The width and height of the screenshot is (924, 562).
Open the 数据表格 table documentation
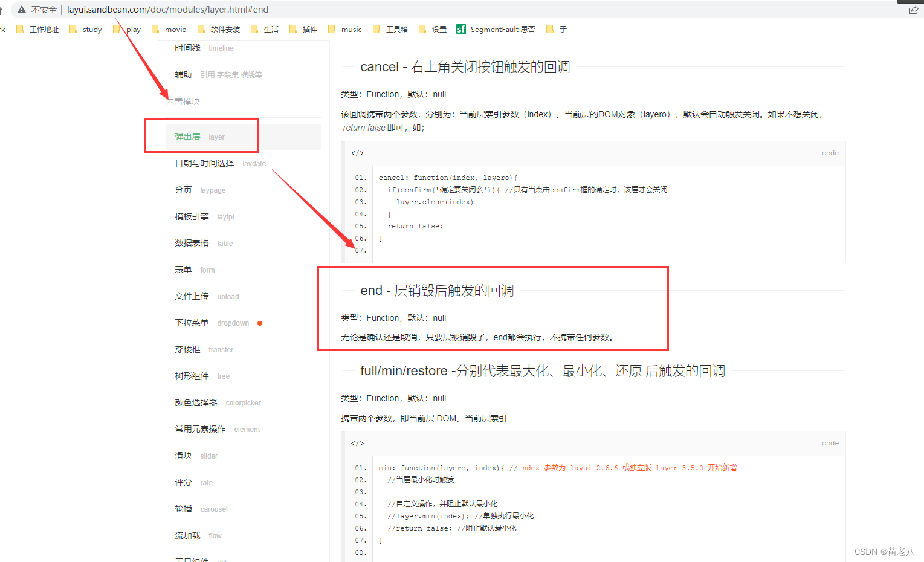point(192,243)
